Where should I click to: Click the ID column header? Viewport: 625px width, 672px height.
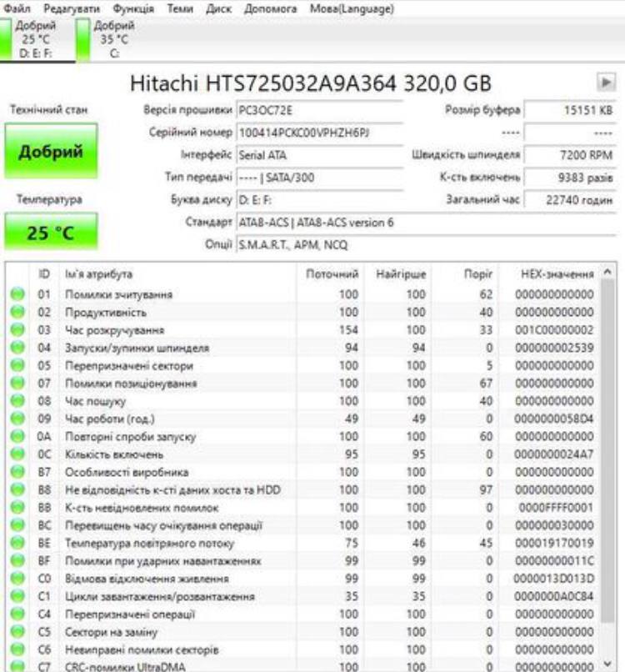tap(44, 273)
